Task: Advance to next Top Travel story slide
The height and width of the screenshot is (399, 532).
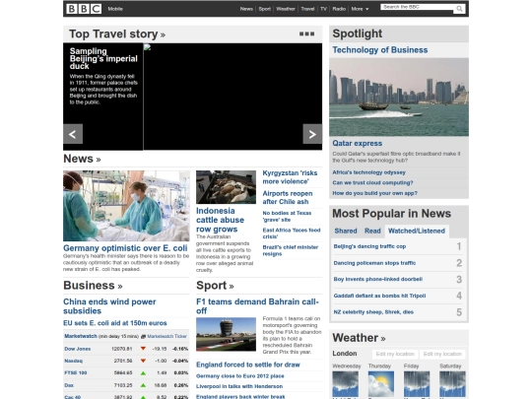Action: tap(312, 134)
